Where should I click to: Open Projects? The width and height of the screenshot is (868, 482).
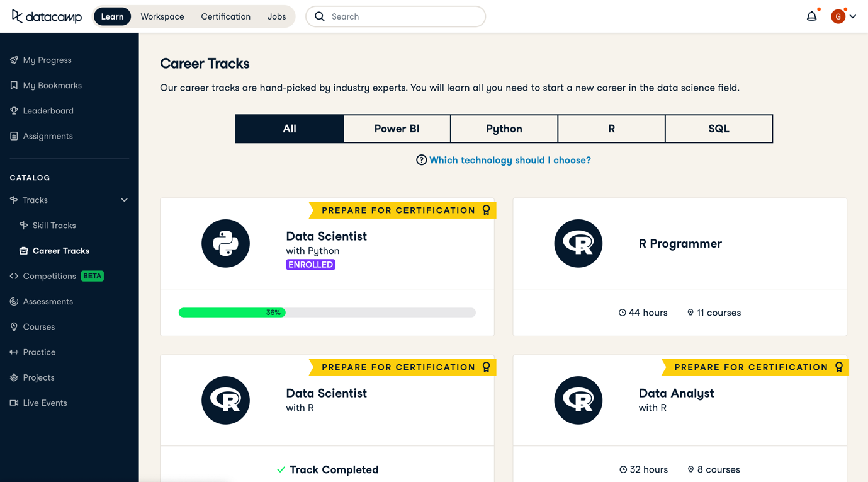coord(38,377)
